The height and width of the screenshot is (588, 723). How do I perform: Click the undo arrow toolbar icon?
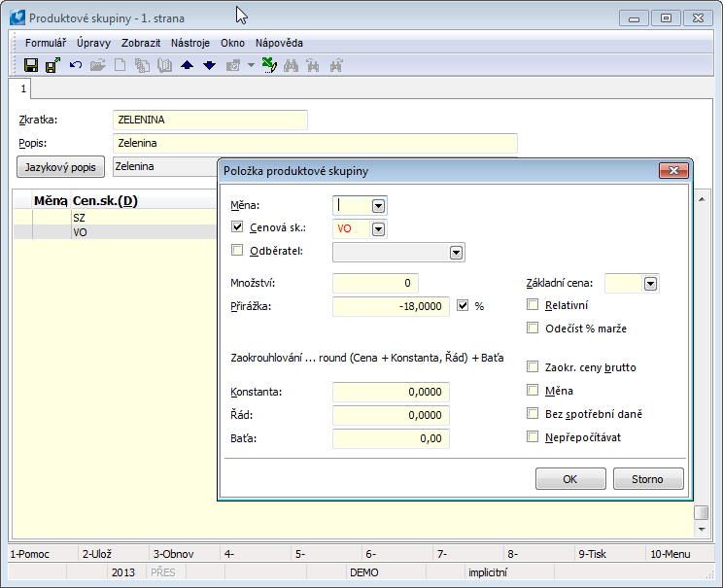pos(76,65)
